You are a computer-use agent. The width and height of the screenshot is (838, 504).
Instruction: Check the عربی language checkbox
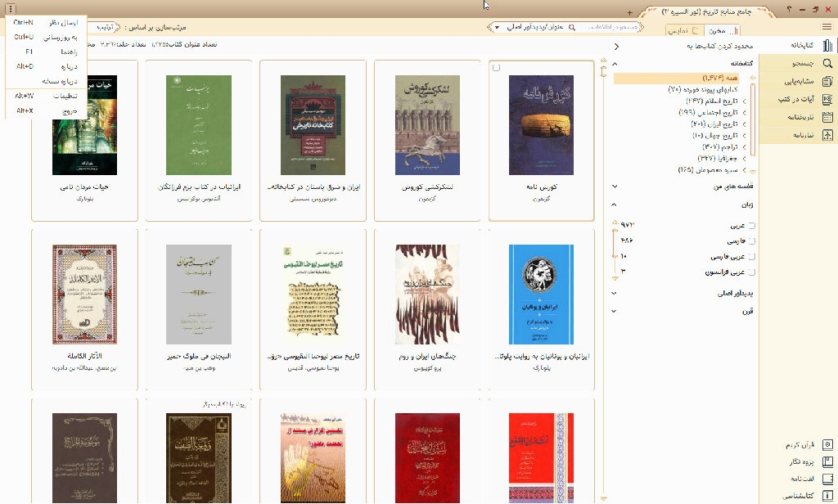tap(752, 226)
